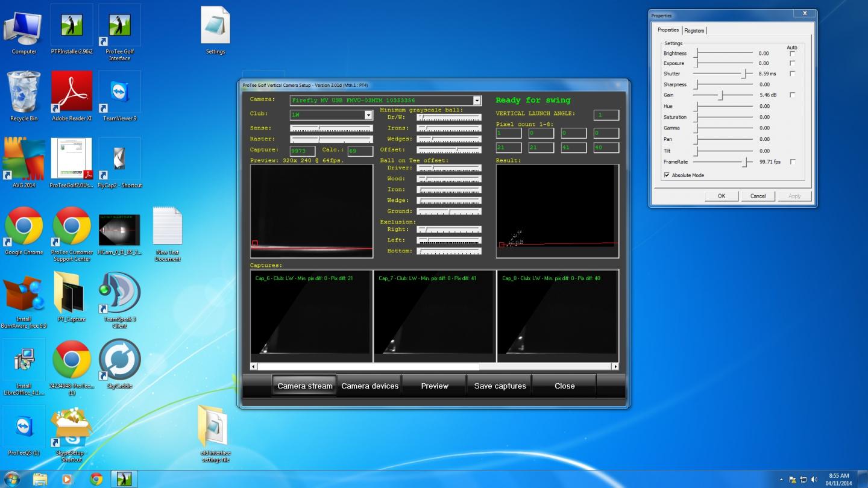Select the Adobe Reader XI shortcut
Screen dimensions: 868x488
(x=72, y=96)
